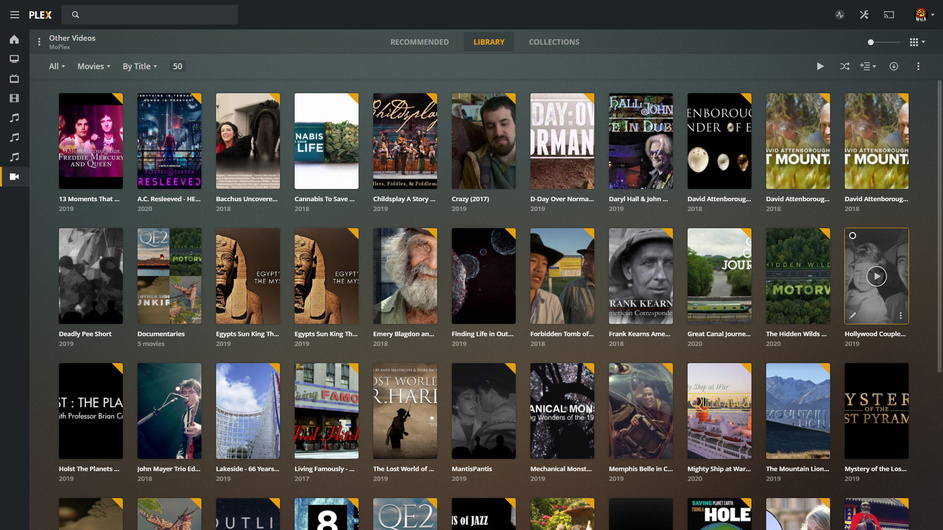Open Mystery of the Los... poster

click(x=876, y=410)
